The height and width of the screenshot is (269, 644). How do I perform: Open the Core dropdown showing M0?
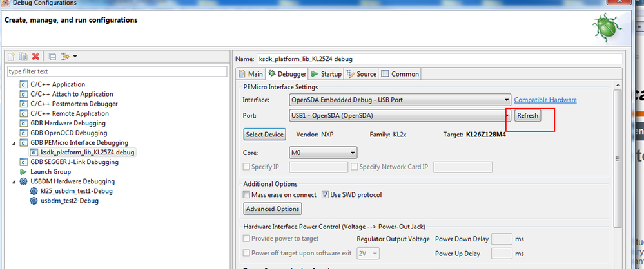point(323,153)
